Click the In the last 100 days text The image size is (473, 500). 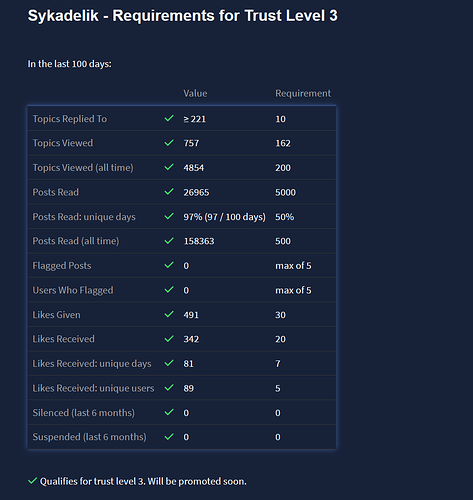pyautogui.click(x=69, y=64)
